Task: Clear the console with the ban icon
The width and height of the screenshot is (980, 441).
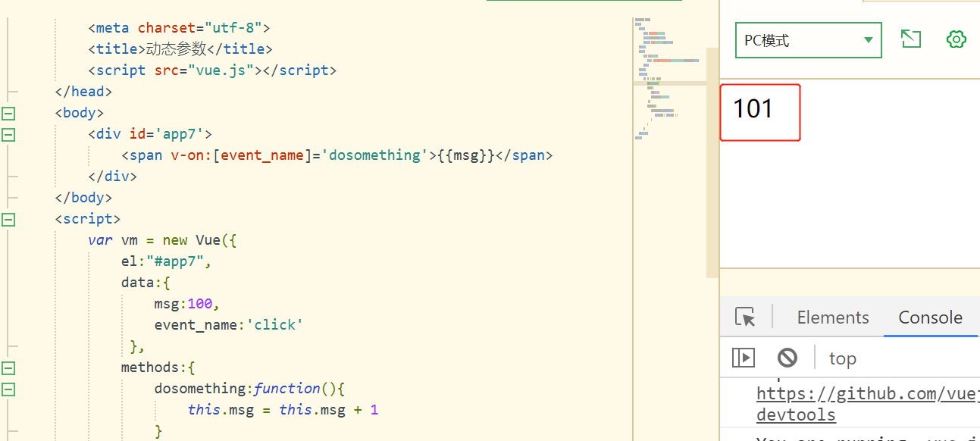Action: [x=787, y=358]
